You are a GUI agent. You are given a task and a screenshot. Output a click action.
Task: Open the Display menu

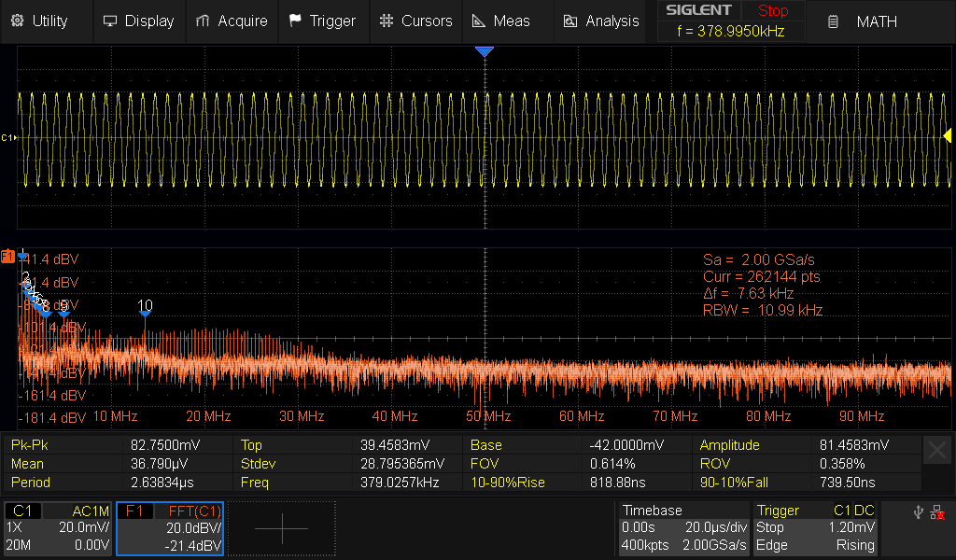(138, 21)
